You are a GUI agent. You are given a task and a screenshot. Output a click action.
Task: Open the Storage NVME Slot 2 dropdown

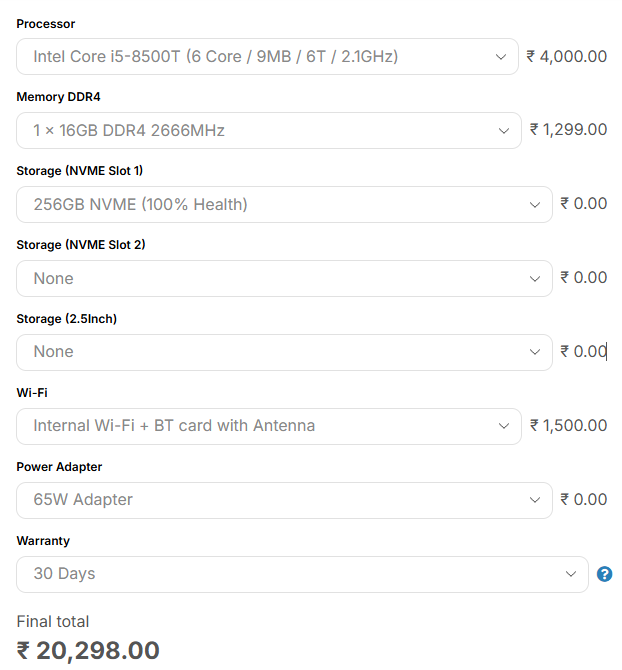(x=285, y=278)
